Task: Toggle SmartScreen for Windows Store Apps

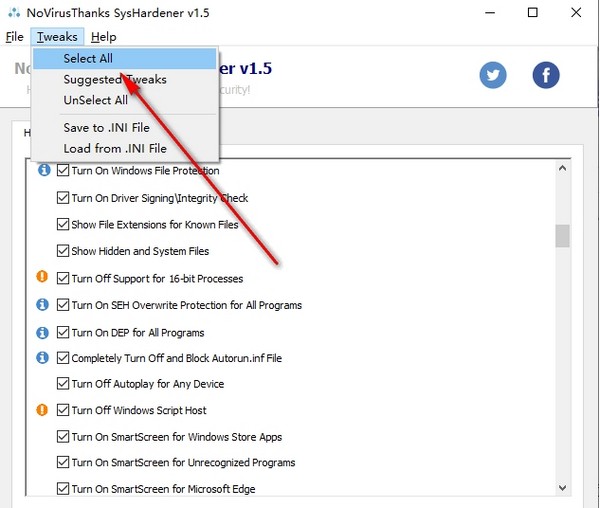Action: click(x=63, y=436)
